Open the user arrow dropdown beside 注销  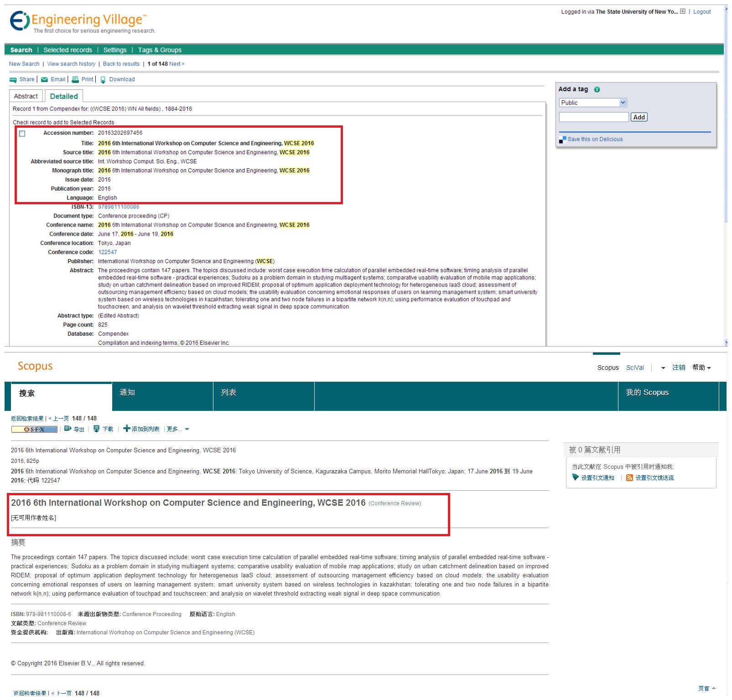point(663,368)
